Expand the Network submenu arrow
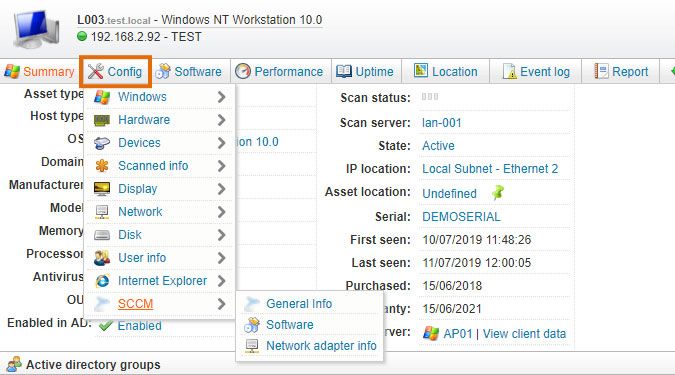This screenshot has height=375, width=675. (221, 212)
